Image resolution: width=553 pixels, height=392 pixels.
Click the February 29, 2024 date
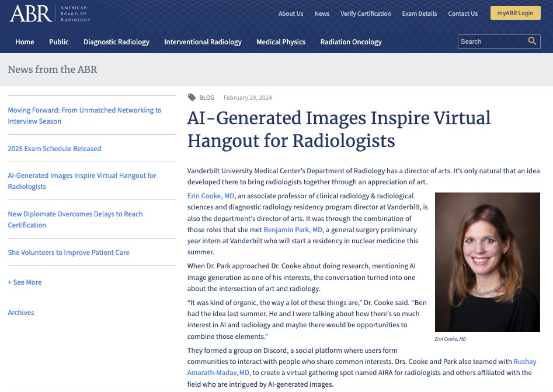click(x=248, y=97)
